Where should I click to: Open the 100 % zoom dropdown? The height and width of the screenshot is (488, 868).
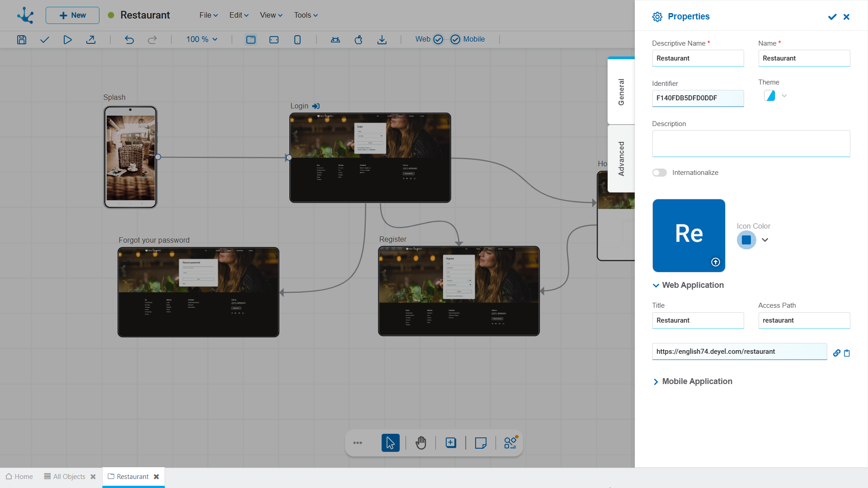tap(202, 39)
